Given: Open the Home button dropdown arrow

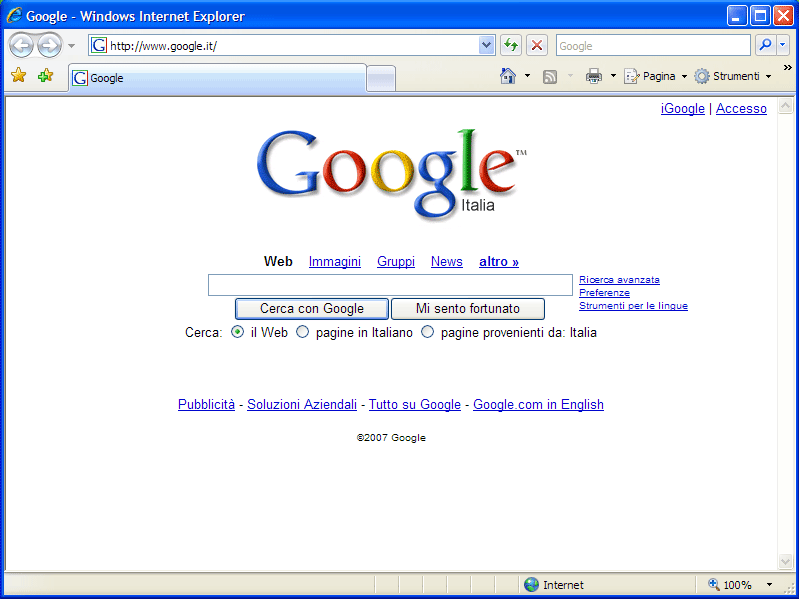Looking at the screenshot, I should click(527, 76).
